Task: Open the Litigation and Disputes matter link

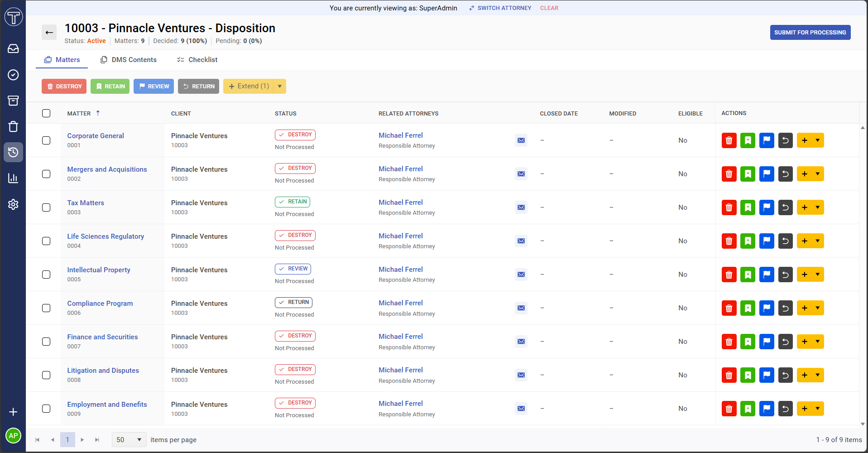Action: coord(103,370)
